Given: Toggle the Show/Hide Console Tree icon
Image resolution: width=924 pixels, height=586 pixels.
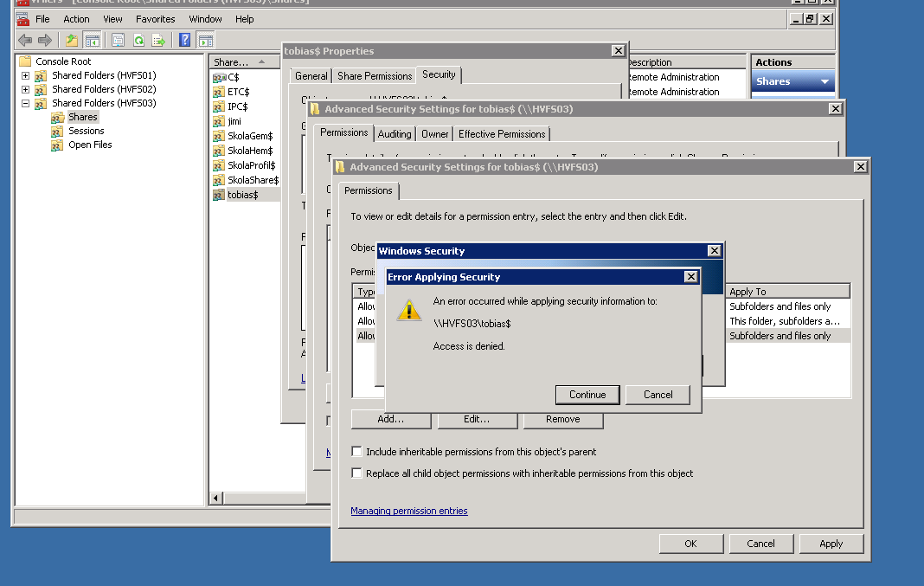Looking at the screenshot, I should click(x=92, y=40).
